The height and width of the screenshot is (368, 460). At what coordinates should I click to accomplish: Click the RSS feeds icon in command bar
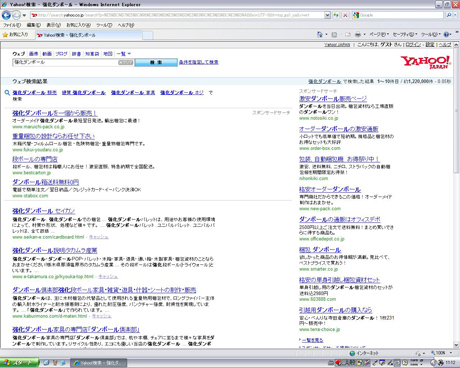pos(334,34)
